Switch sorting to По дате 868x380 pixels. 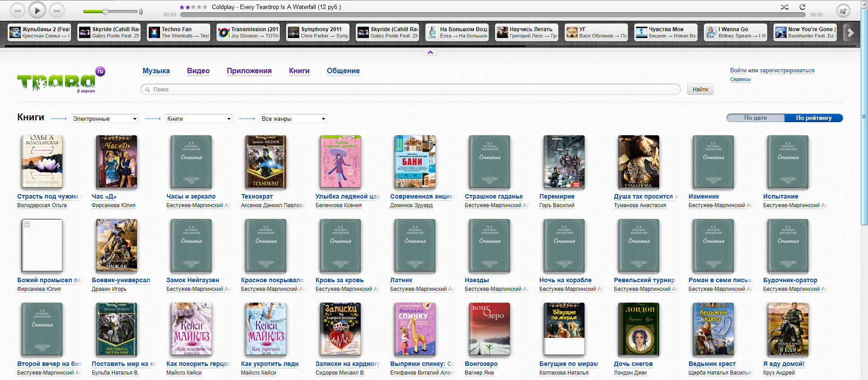click(x=755, y=118)
